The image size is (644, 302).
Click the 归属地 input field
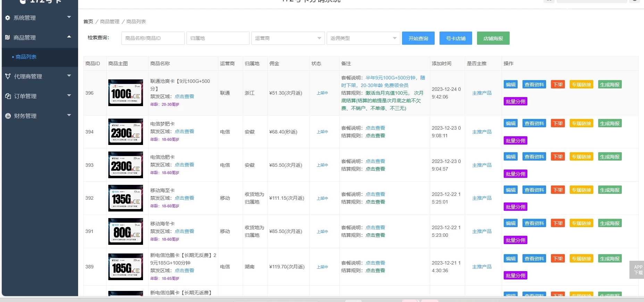coord(218,38)
